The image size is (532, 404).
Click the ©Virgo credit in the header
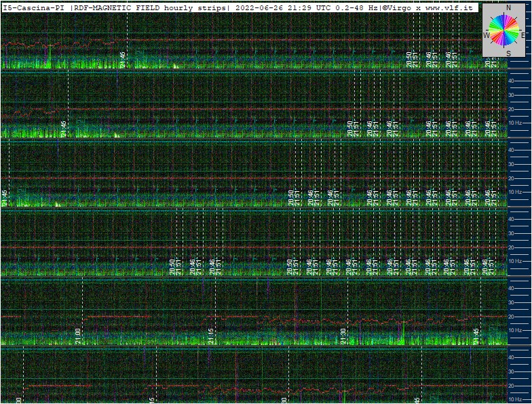pyautogui.click(x=398, y=8)
